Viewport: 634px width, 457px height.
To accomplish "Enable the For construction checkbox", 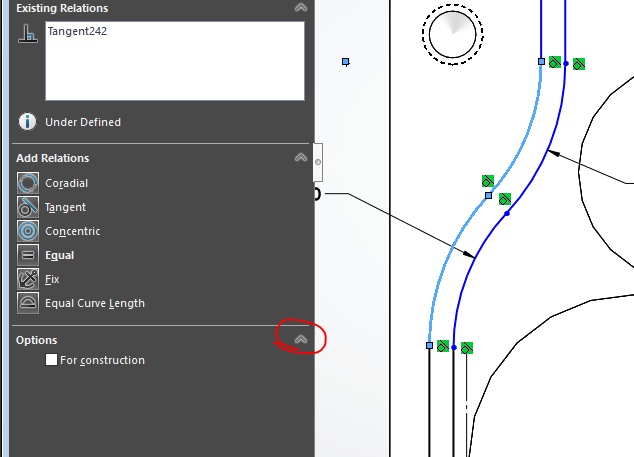I will pyautogui.click(x=51, y=360).
